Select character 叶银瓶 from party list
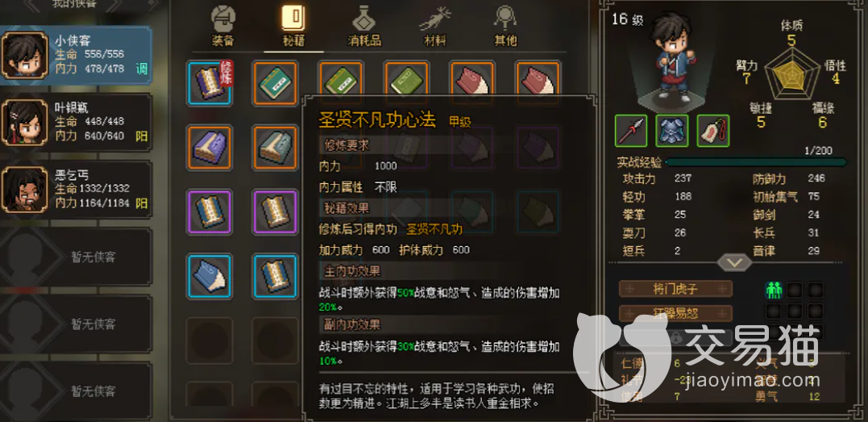This screenshot has height=422, width=868. pyautogui.click(x=76, y=125)
